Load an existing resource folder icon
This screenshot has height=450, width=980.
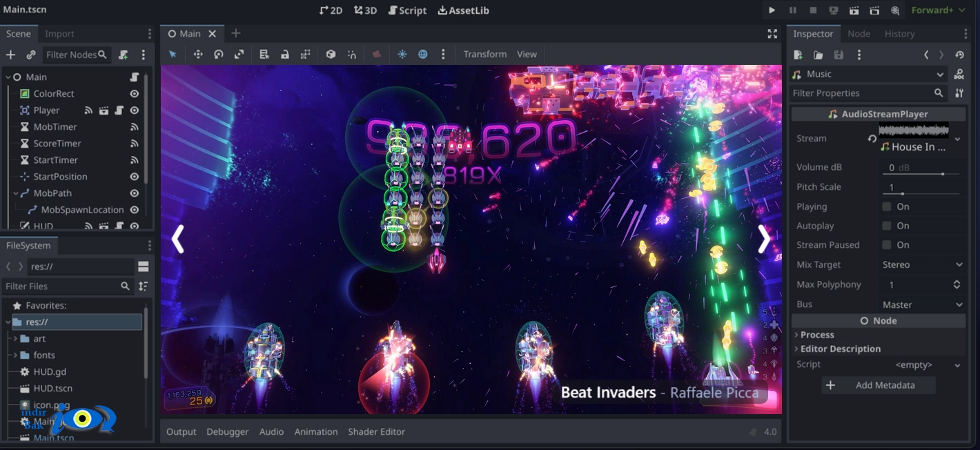[x=818, y=55]
